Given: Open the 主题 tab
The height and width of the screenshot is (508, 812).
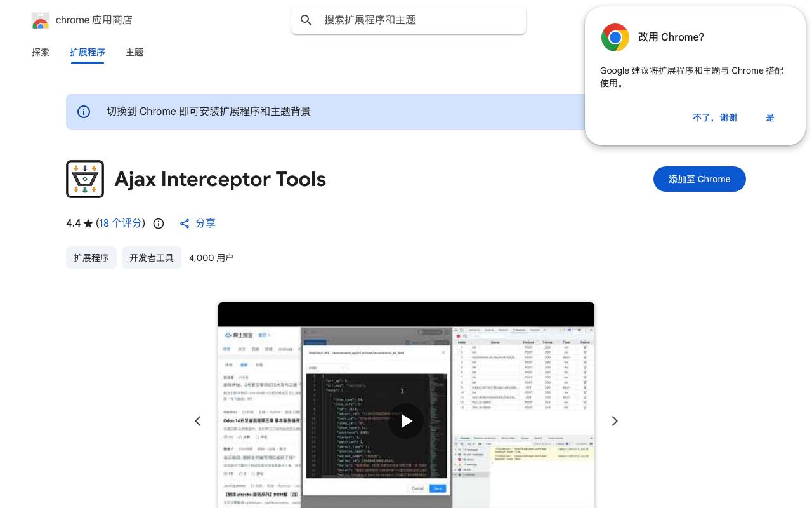Looking at the screenshot, I should [134, 52].
